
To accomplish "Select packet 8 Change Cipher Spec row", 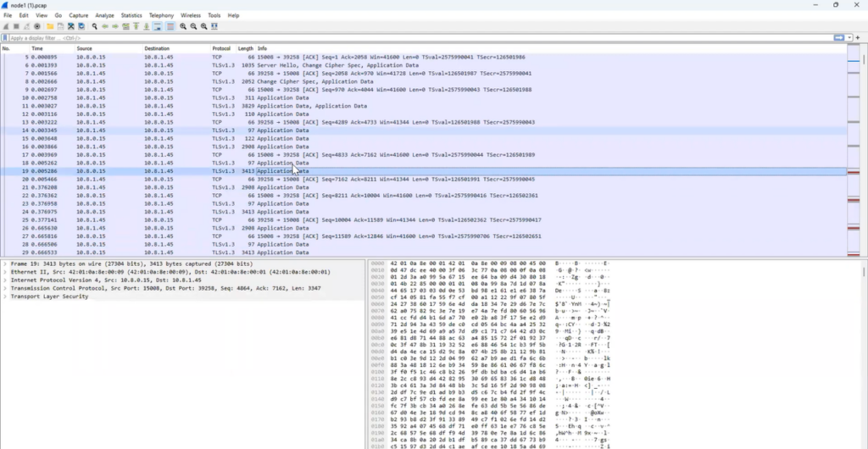I will point(424,81).
